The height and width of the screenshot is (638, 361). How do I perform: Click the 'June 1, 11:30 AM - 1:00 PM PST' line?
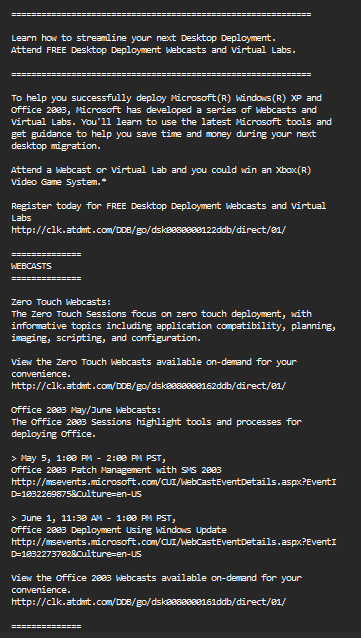[x=94, y=518]
